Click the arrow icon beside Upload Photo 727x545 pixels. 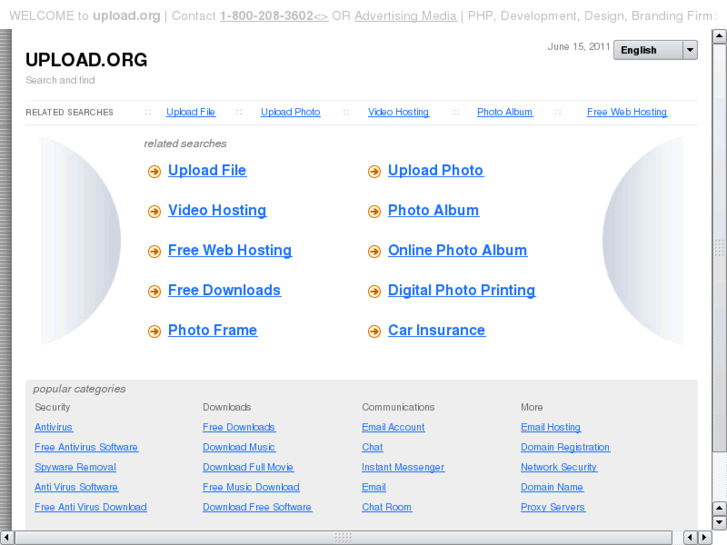(x=374, y=172)
